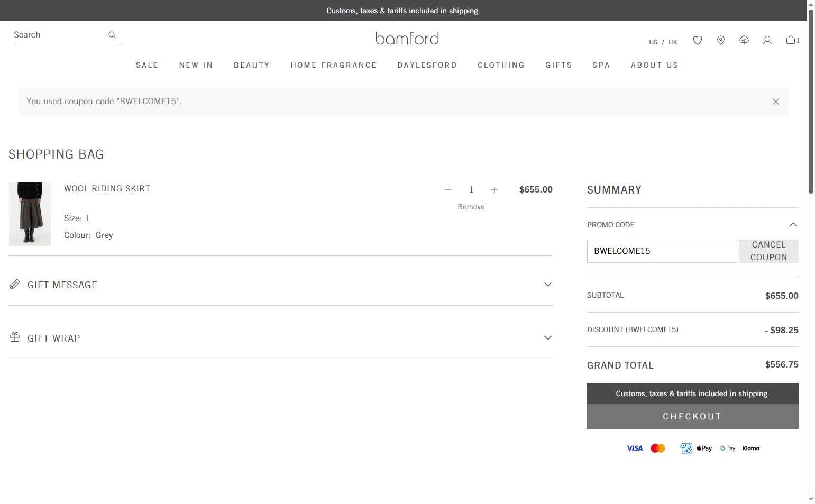Click the tree sustainability icon

(744, 40)
